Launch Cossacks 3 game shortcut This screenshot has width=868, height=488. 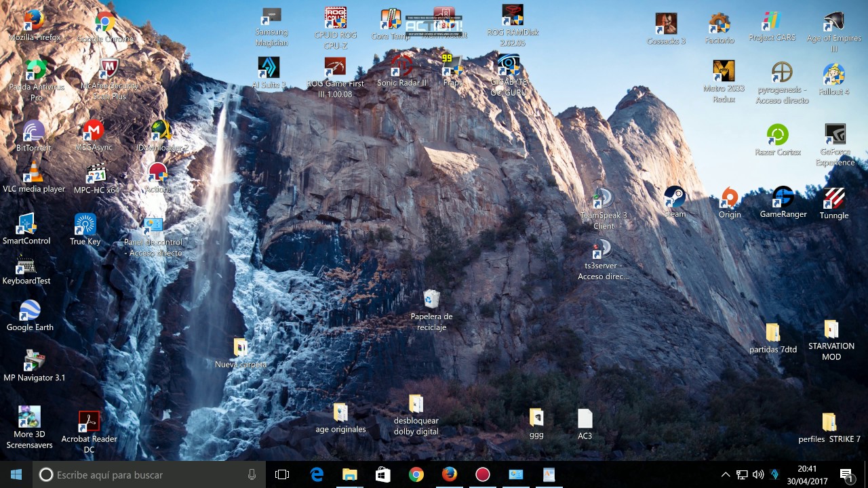[666, 29]
